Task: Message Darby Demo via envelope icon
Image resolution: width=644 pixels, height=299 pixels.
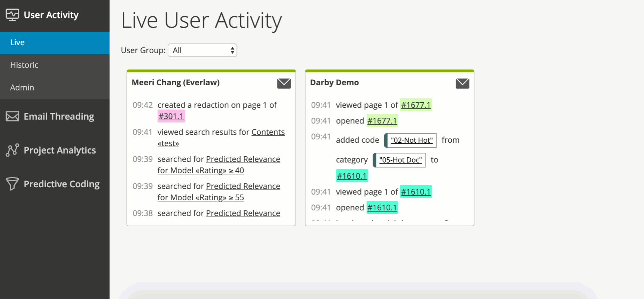Action: click(463, 83)
